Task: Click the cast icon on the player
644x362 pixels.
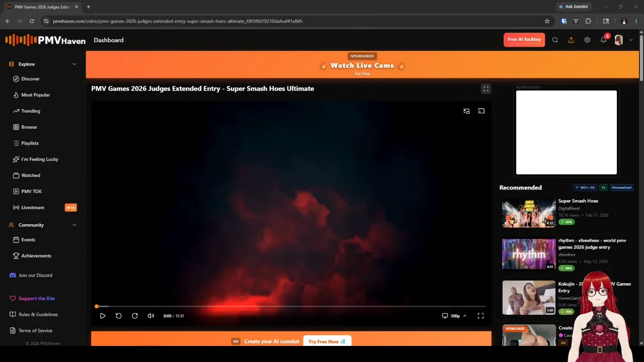Action: [481, 111]
